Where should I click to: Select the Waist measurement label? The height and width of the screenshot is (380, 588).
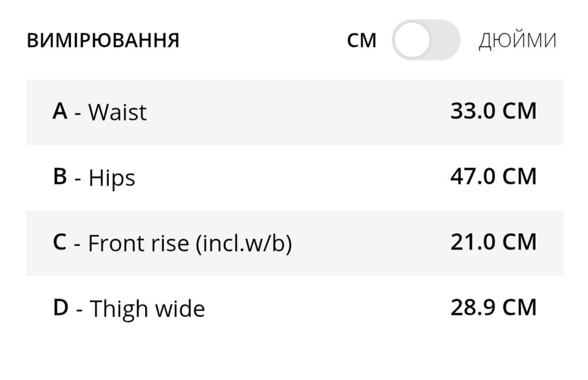pos(117,112)
